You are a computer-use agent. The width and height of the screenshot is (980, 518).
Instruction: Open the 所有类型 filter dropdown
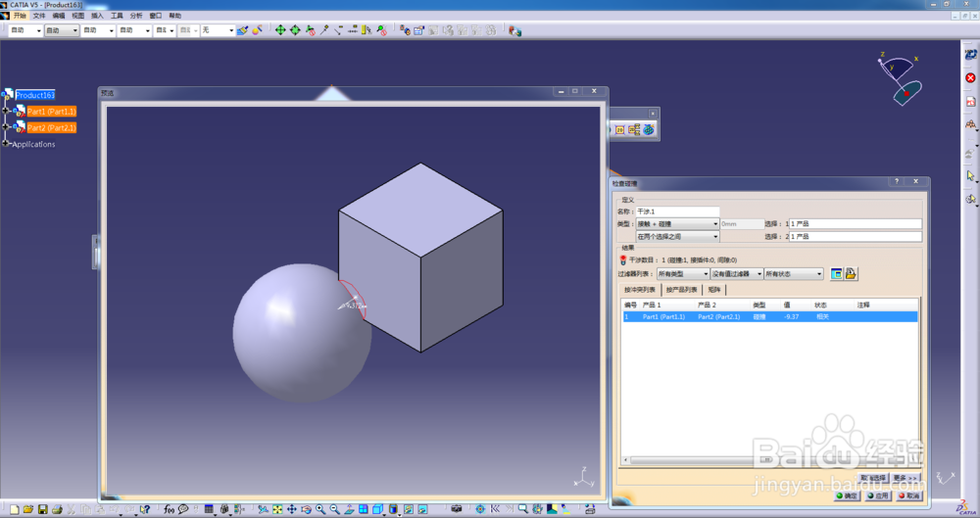[x=682, y=273]
